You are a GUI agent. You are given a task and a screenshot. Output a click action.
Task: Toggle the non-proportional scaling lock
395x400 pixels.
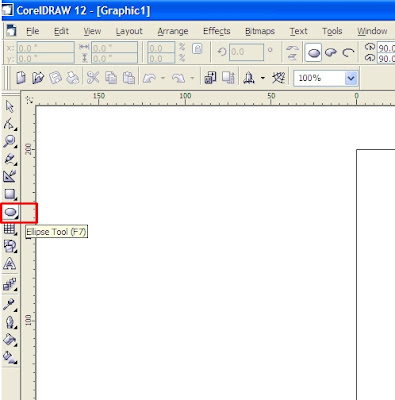(197, 49)
